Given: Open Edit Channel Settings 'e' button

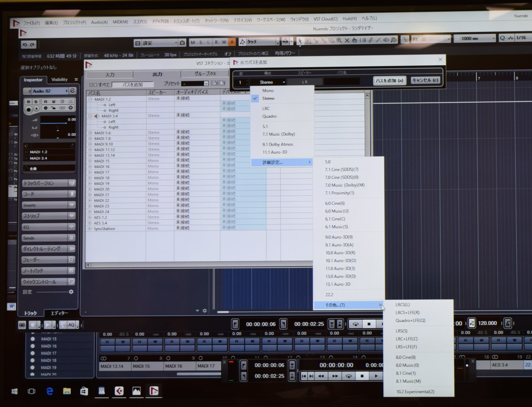Looking at the screenshot, I should (72, 91).
